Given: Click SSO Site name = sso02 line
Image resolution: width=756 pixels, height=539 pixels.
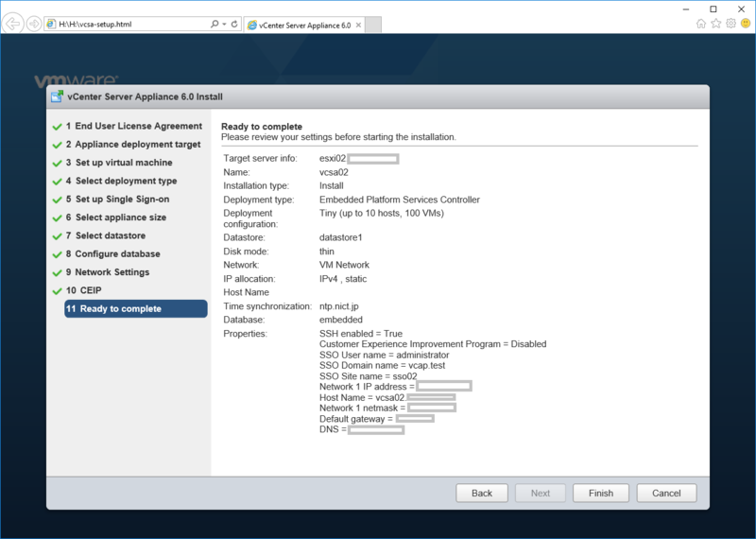Looking at the screenshot, I should pos(368,376).
